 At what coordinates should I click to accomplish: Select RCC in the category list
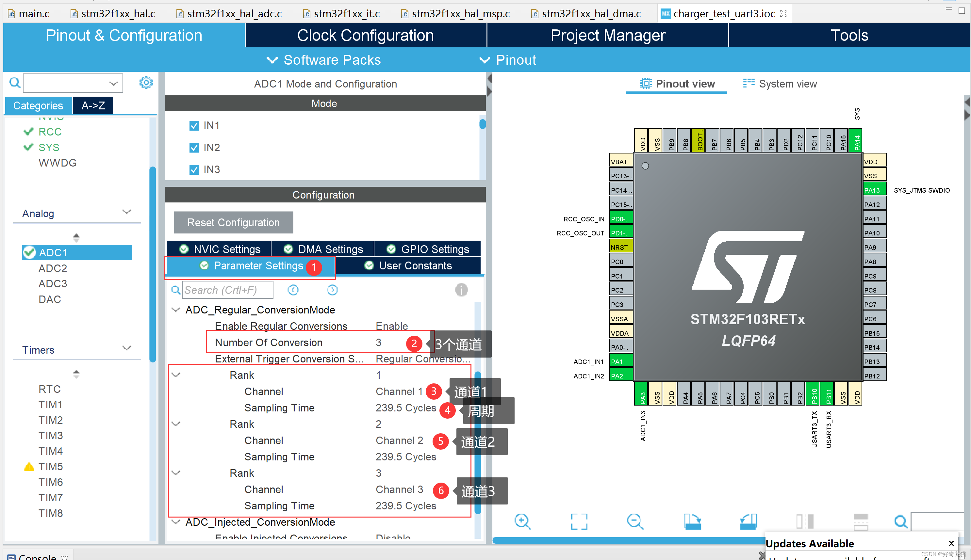coord(50,132)
